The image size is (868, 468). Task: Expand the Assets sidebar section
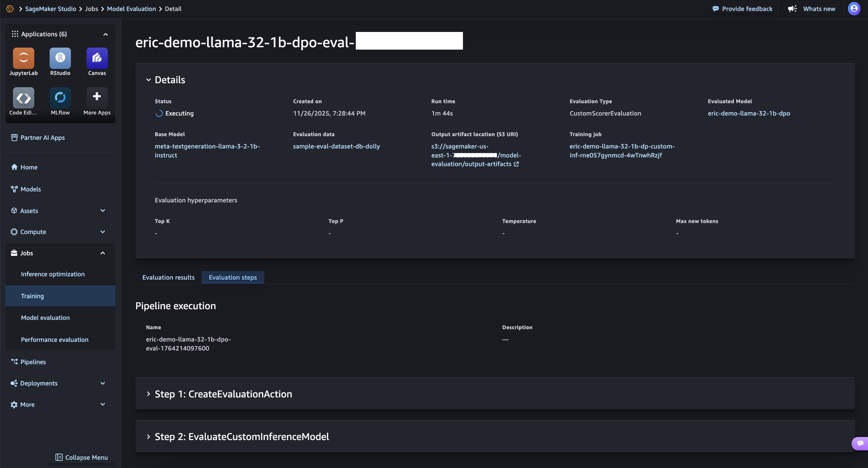pos(103,211)
